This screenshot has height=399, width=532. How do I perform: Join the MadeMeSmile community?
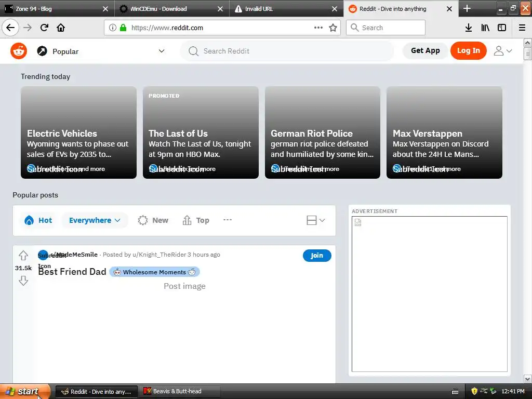coord(317,256)
